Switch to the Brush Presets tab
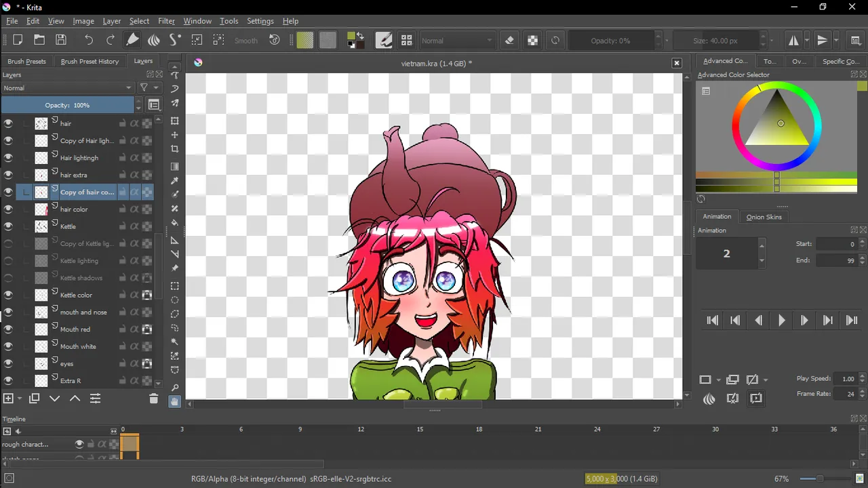Image resolution: width=868 pixels, height=488 pixels. tap(26, 61)
